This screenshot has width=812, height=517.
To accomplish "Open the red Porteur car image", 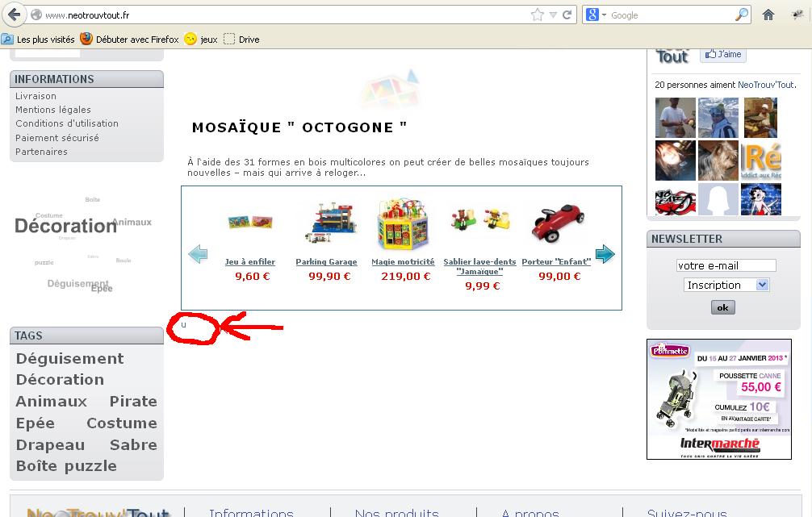I will [x=558, y=223].
